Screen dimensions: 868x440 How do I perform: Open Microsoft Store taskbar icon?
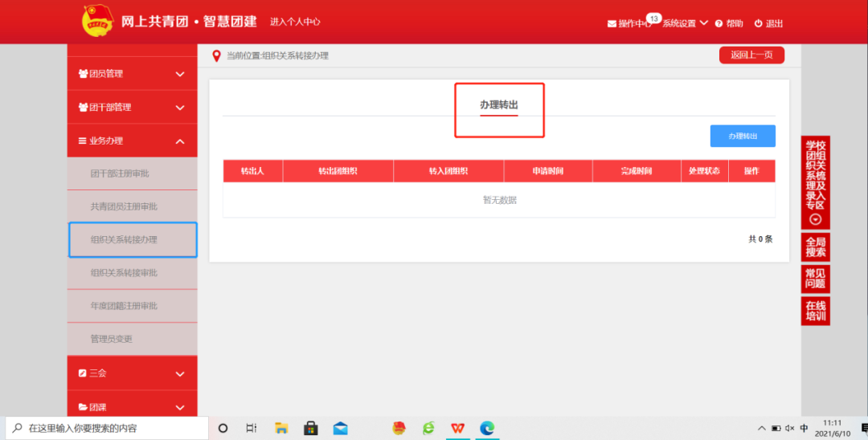click(x=310, y=428)
